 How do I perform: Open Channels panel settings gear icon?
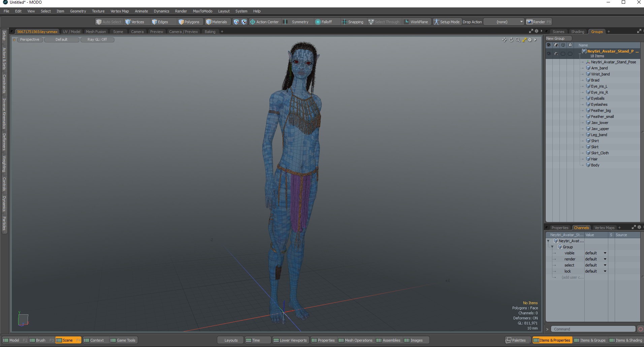point(639,227)
